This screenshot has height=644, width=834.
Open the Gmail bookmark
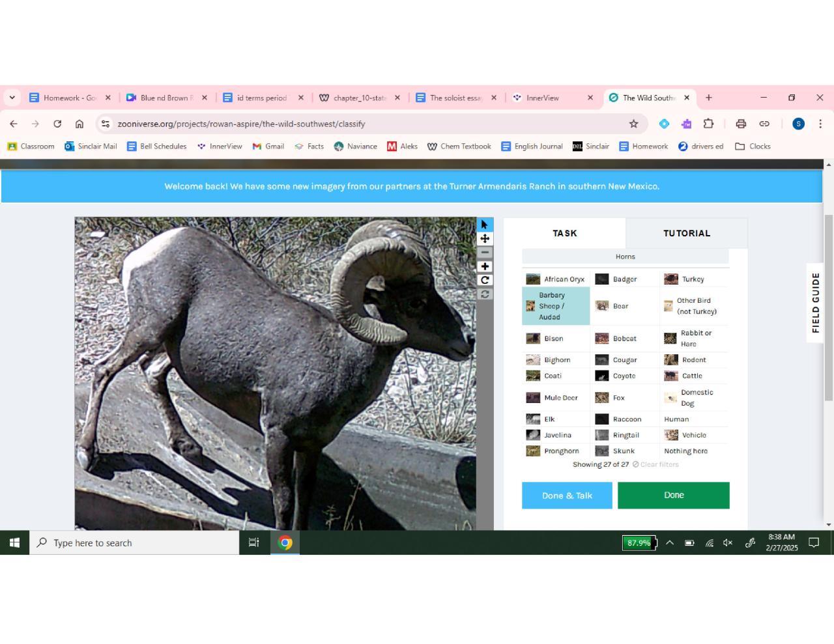coord(268,147)
